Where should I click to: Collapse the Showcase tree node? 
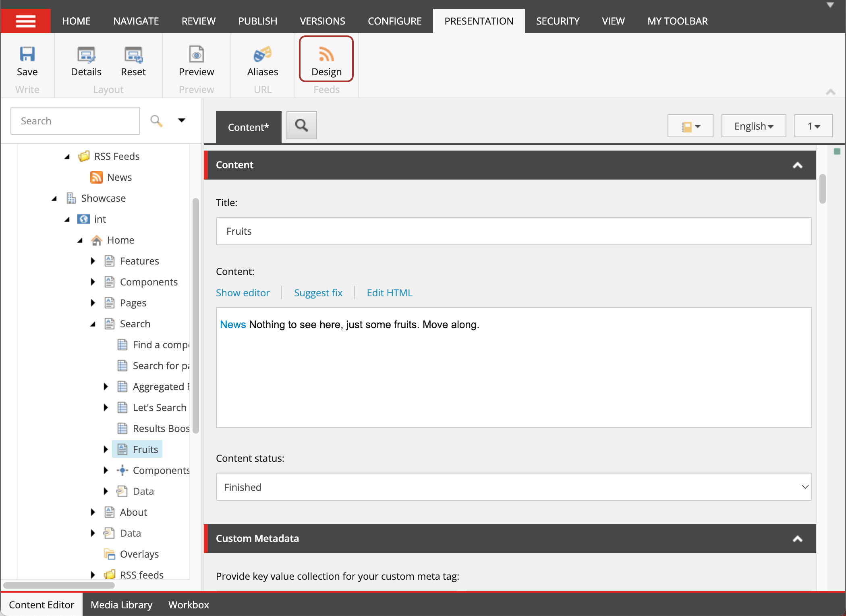(54, 198)
